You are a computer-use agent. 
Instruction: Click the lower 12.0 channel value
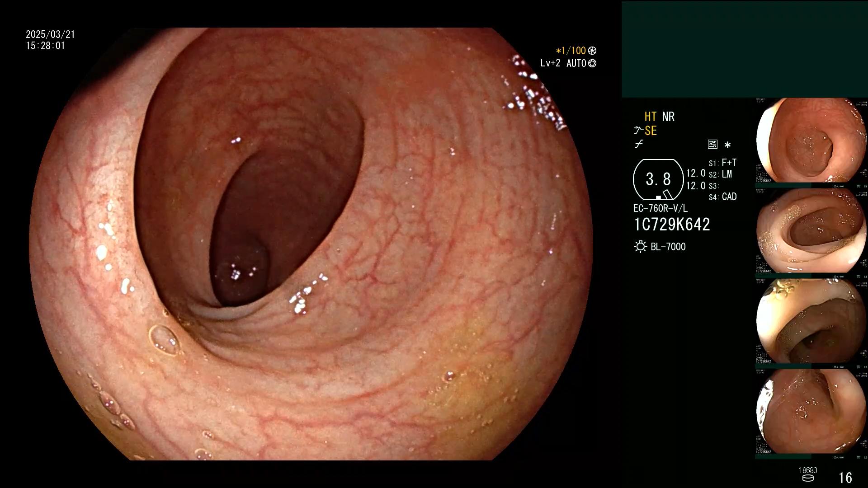pos(696,186)
